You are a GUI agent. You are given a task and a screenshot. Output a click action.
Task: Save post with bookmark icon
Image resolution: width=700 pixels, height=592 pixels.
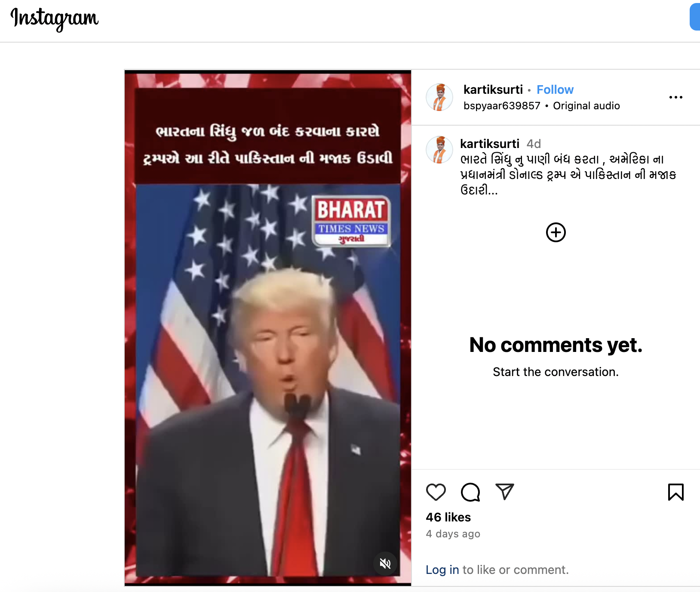[675, 492]
